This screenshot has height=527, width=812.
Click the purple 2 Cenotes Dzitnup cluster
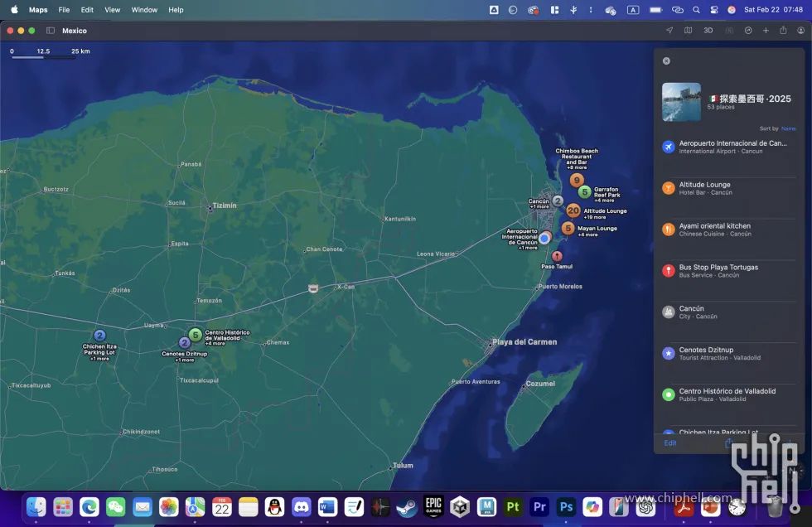tap(184, 343)
